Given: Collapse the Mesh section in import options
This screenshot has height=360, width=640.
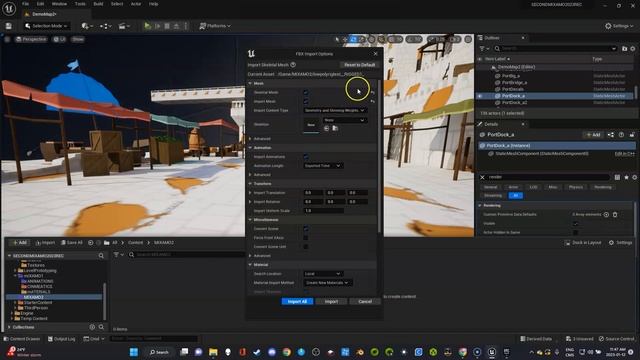Looking at the screenshot, I should pos(250,83).
